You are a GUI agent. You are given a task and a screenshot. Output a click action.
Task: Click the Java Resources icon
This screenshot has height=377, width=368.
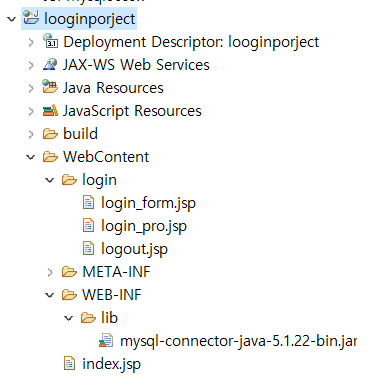click(50, 87)
